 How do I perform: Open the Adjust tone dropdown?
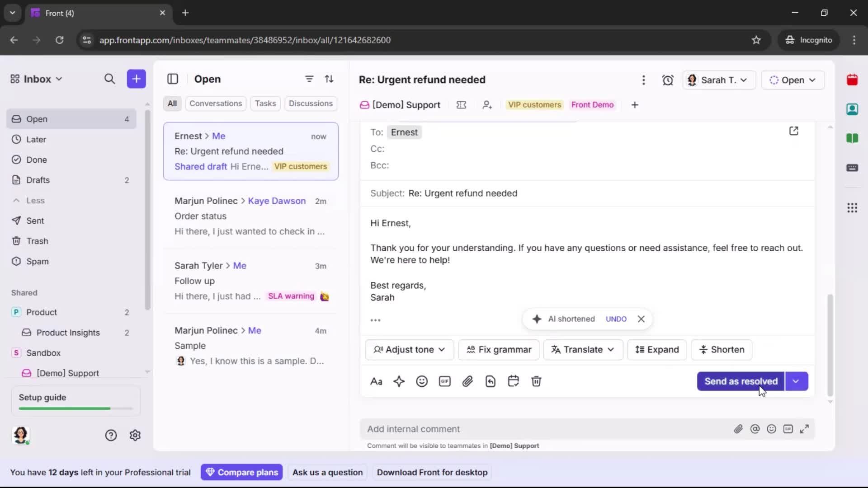click(409, 349)
